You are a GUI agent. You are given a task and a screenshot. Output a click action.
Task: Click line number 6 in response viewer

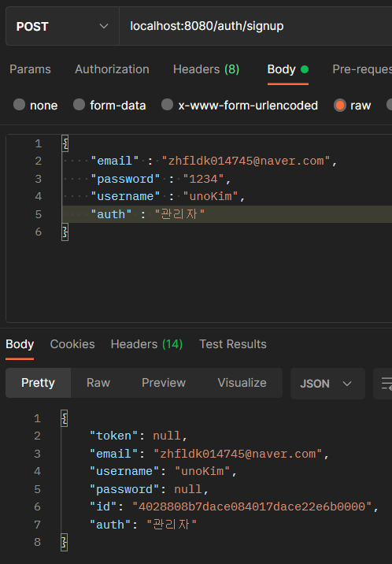coord(37,506)
